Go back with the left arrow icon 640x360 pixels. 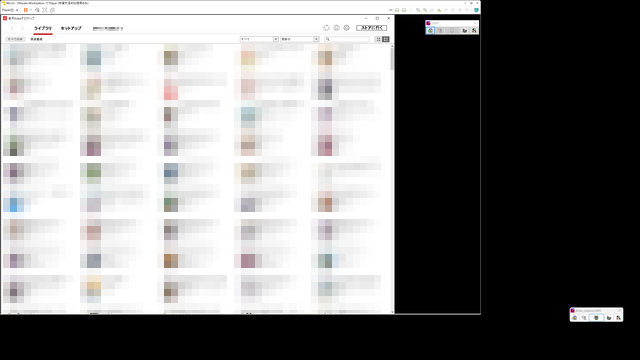tap(12, 28)
